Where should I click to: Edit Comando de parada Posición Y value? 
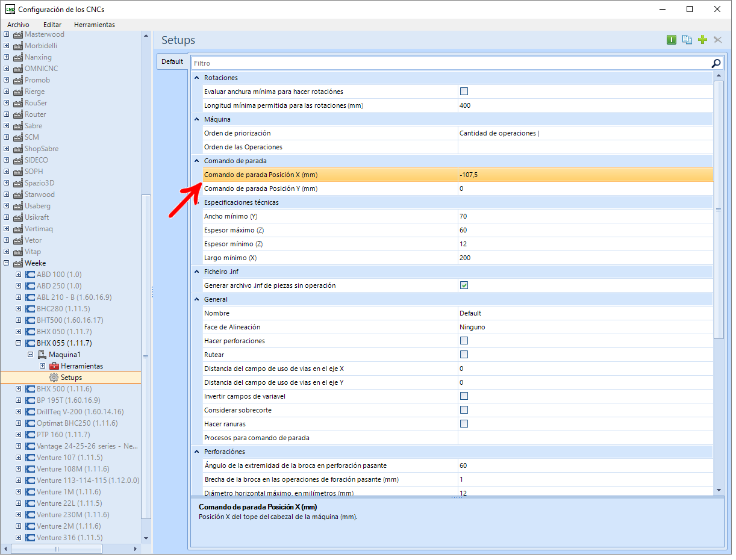(x=585, y=188)
